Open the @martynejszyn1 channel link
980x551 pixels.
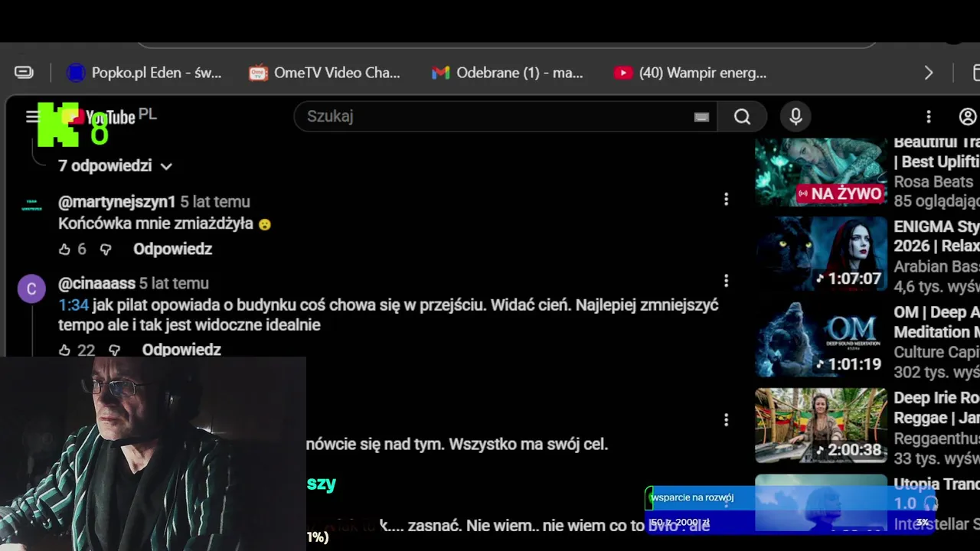click(117, 202)
